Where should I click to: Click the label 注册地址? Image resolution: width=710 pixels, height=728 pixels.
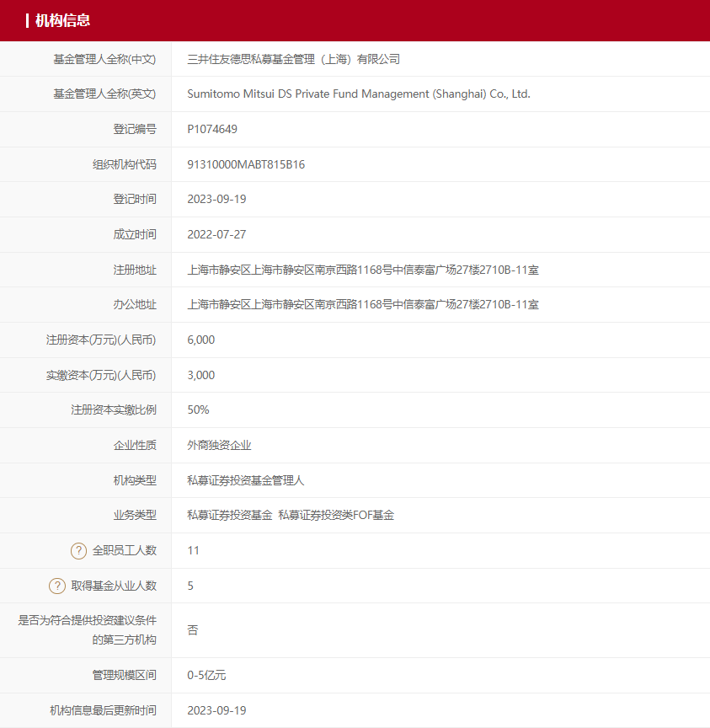(x=135, y=270)
